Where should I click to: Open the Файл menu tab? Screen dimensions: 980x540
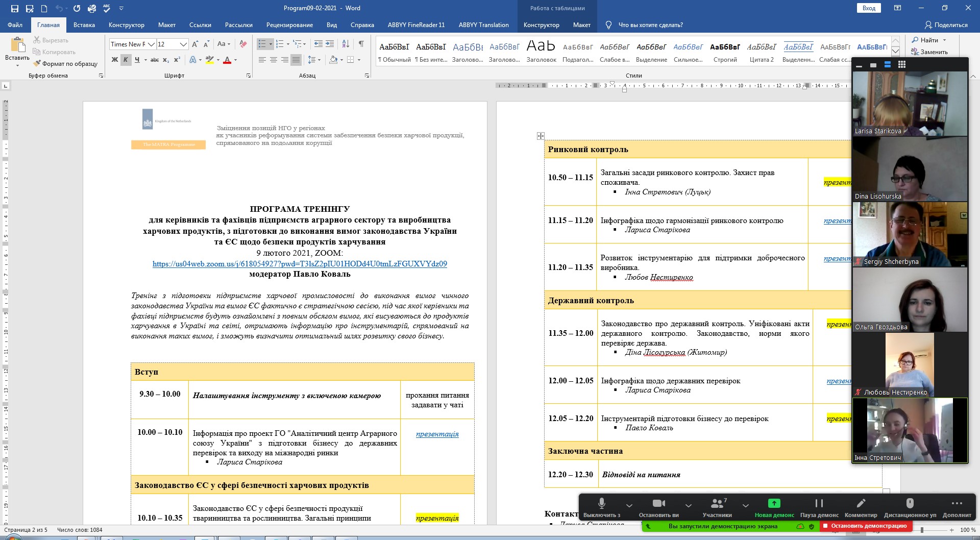coord(15,25)
